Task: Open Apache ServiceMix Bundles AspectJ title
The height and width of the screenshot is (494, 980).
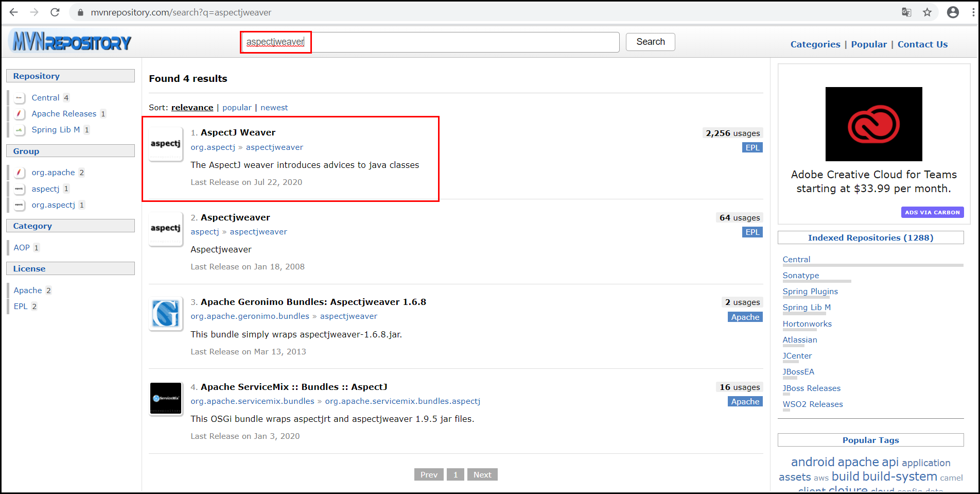Action: (294, 387)
